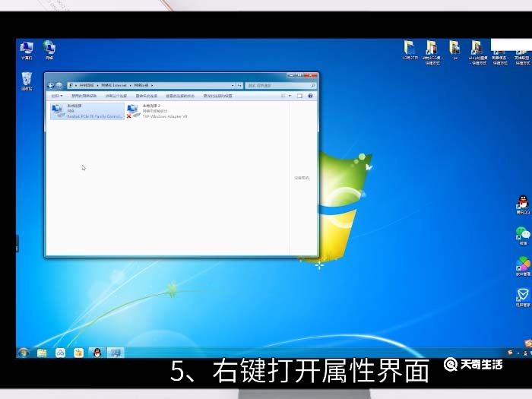Open the WeChat desktop shortcut

523,236
